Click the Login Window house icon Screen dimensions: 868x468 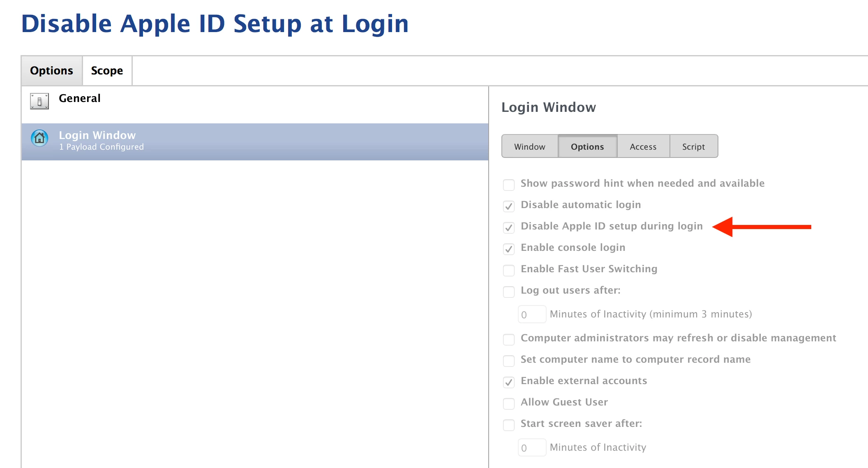pos(39,138)
